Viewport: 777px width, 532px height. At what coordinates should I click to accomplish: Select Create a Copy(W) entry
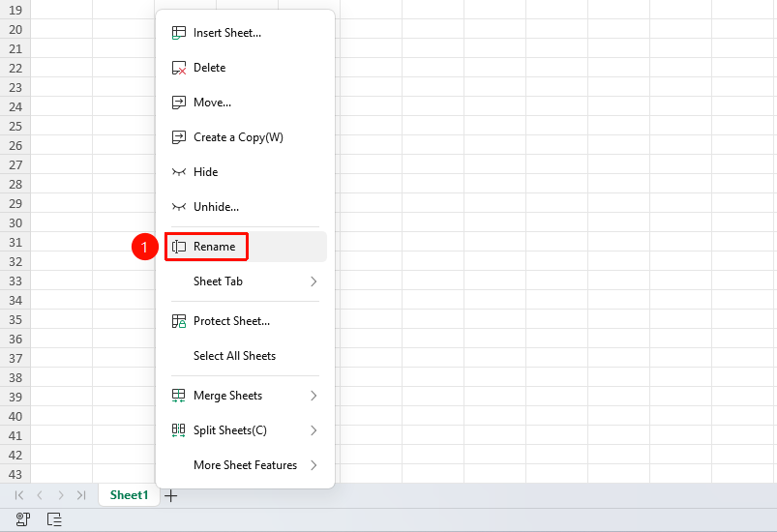[245, 137]
